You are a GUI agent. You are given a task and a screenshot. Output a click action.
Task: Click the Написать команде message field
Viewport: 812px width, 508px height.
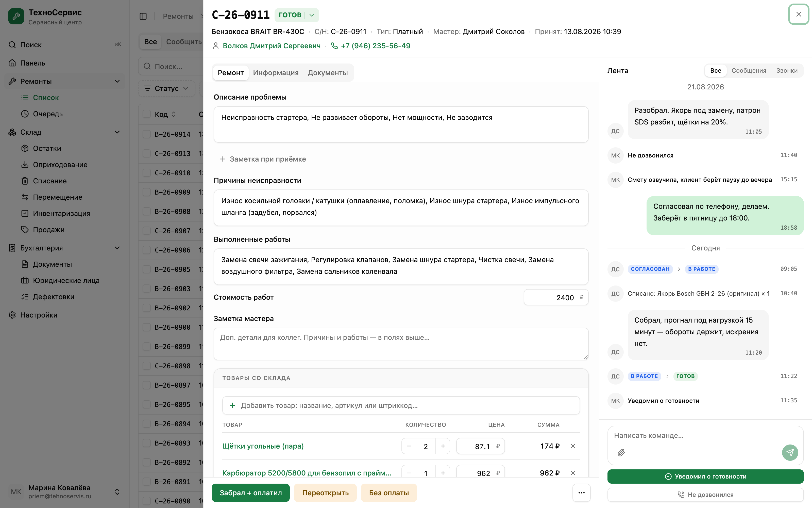pyautogui.click(x=705, y=435)
